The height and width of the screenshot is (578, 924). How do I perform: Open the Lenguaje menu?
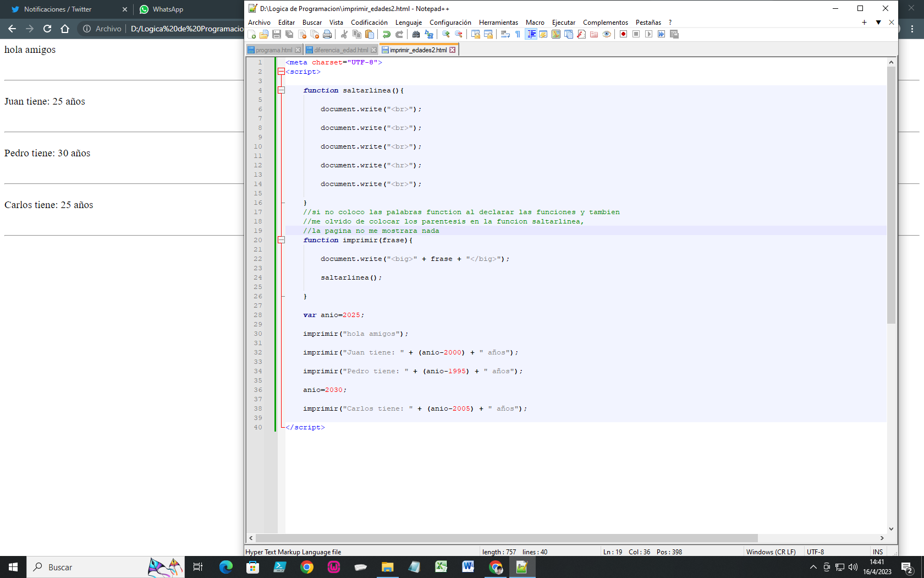click(409, 23)
